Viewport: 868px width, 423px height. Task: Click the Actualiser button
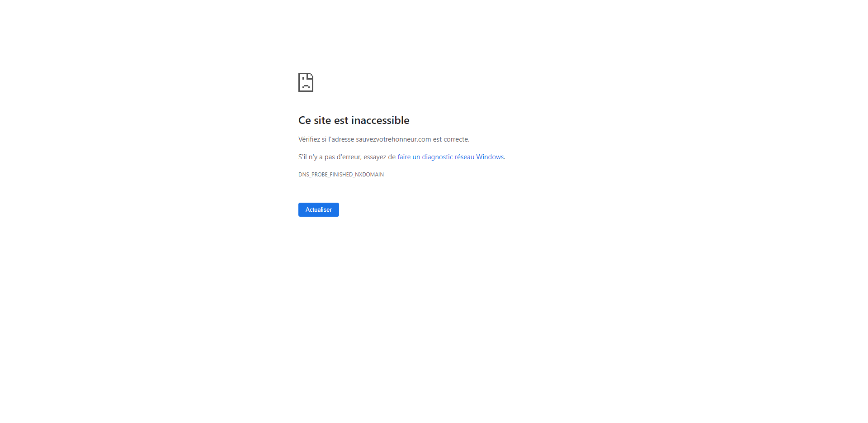319,209
